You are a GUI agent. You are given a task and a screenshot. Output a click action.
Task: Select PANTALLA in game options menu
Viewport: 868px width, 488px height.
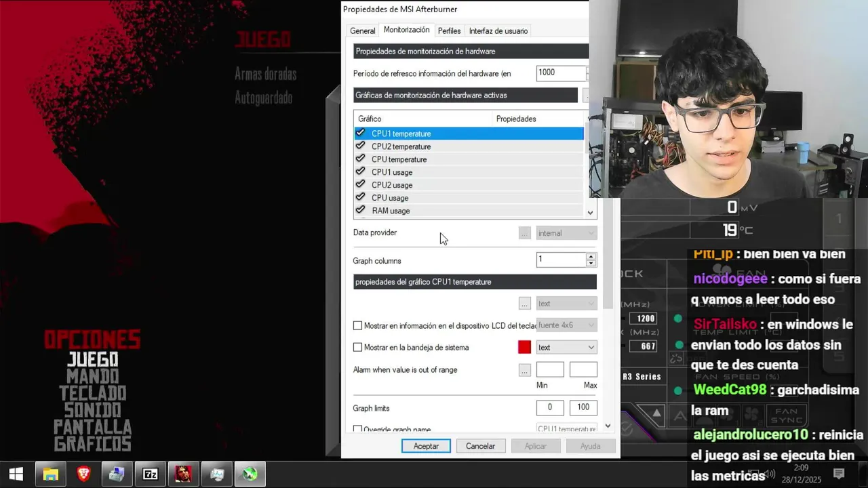[x=93, y=427]
